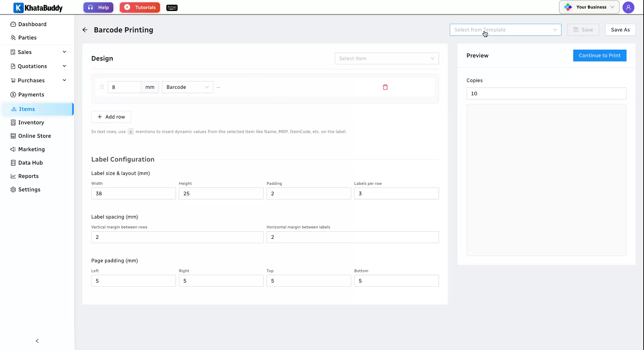Go to Inventory in the sidebar
644x350 pixels.
(x=31, y=122)
